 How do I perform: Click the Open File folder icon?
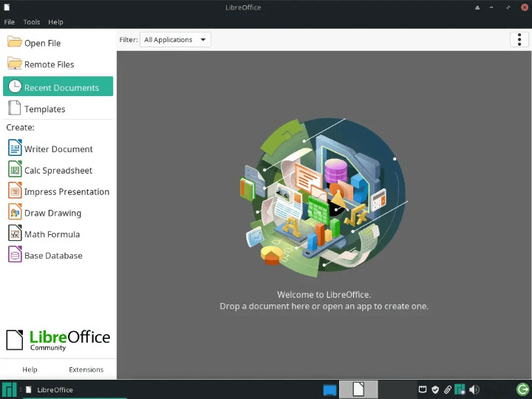pyautogui.click(x=15, y=42)
